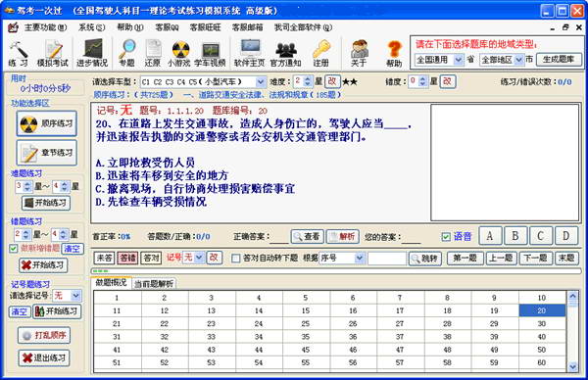Viewport: 588px width, 380px height.
Task: Click the 打乱顺序 shuffle button
Action: pos(44,335)
